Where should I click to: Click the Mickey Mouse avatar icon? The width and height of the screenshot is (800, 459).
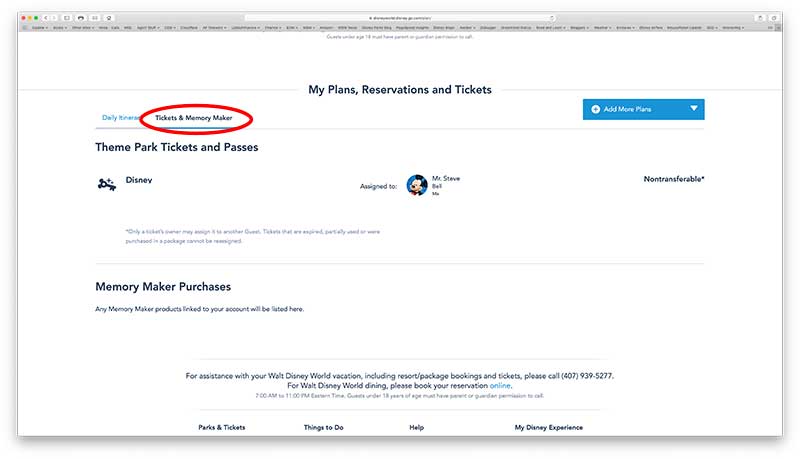(417, 184)
